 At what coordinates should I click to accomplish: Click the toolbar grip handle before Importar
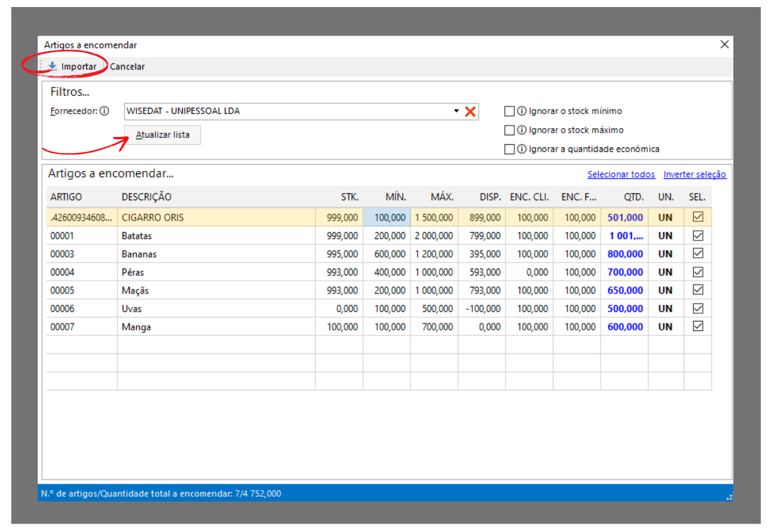(x=41, y=66)
